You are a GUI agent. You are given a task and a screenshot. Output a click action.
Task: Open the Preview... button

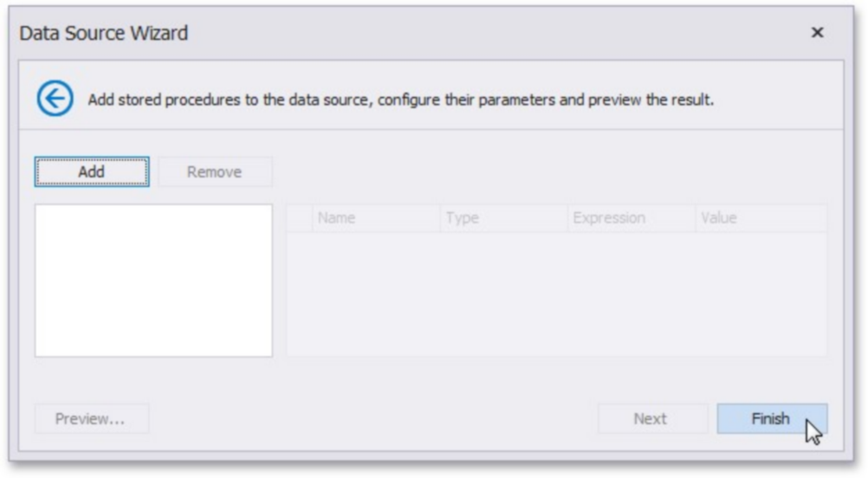(x=91, y=419)
